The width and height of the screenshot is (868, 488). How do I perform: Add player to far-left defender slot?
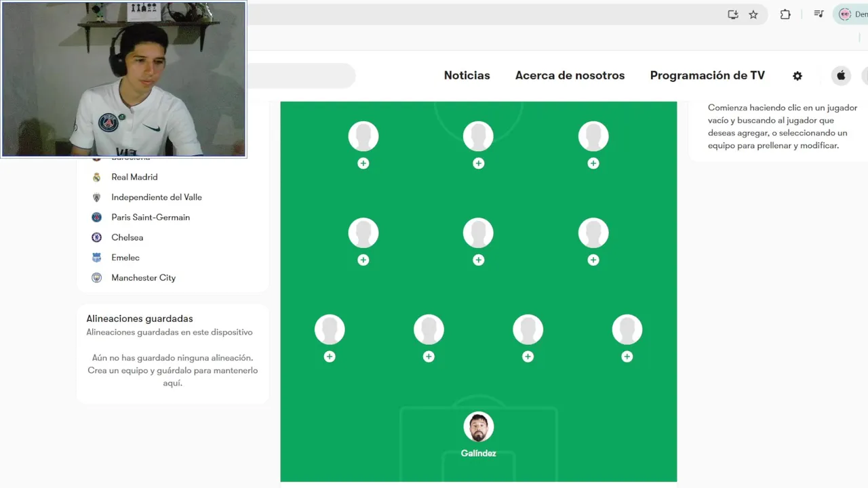click(330, 357)
